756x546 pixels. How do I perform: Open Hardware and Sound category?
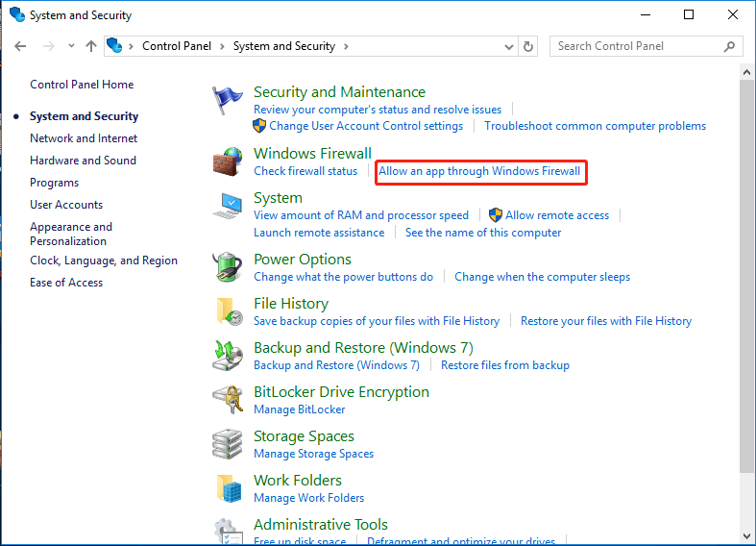83,161
